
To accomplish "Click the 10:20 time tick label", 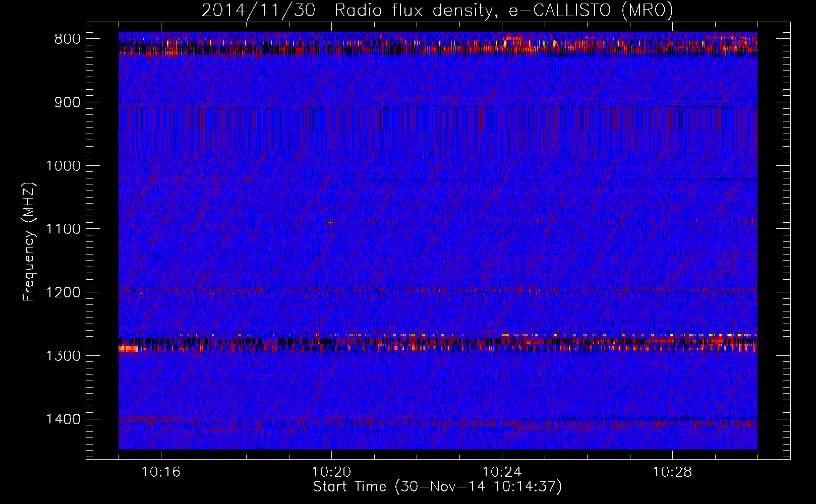I will [331, 472].
